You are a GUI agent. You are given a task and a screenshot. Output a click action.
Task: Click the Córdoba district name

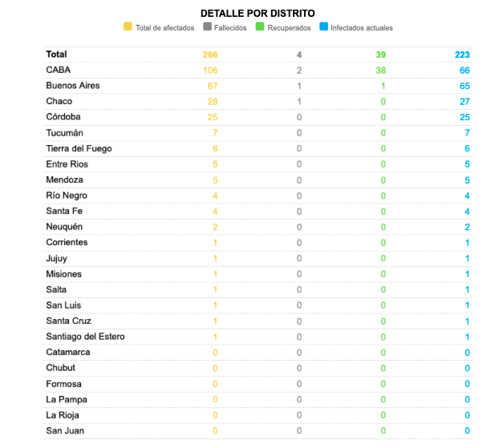(x=65, y=117)
